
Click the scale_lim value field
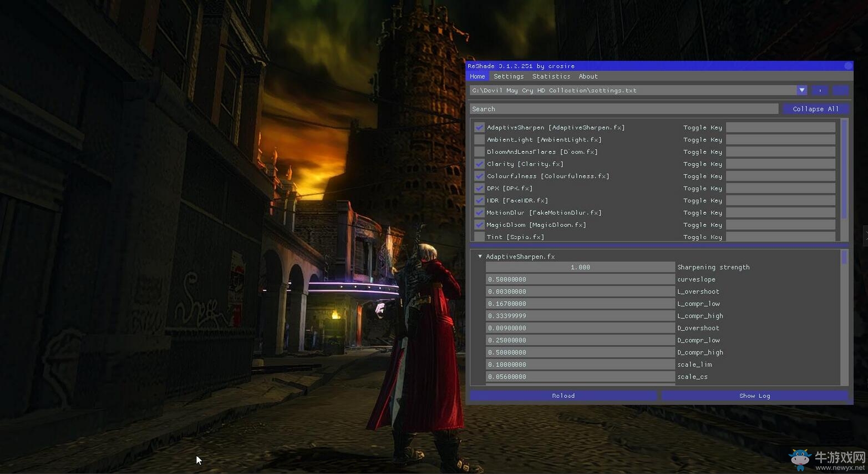tap(580, 365)
